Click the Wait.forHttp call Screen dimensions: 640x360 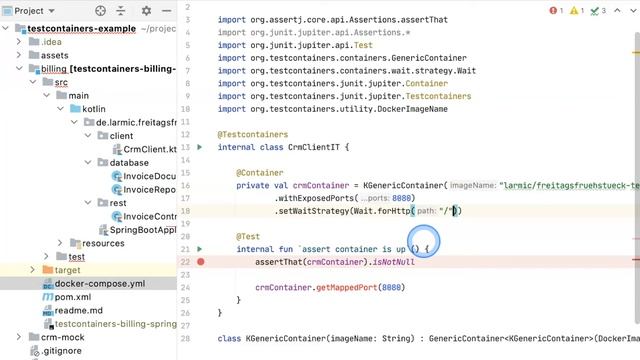click(x=381, y=211)
